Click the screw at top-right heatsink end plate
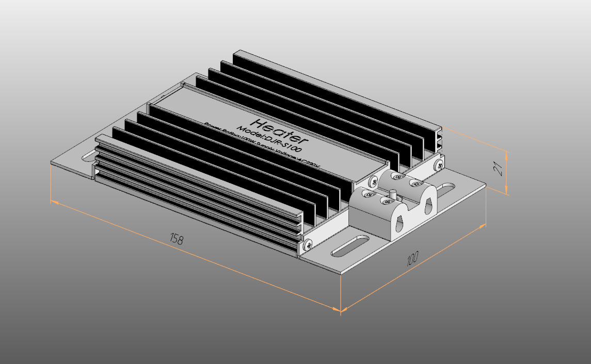 point(438,165)
